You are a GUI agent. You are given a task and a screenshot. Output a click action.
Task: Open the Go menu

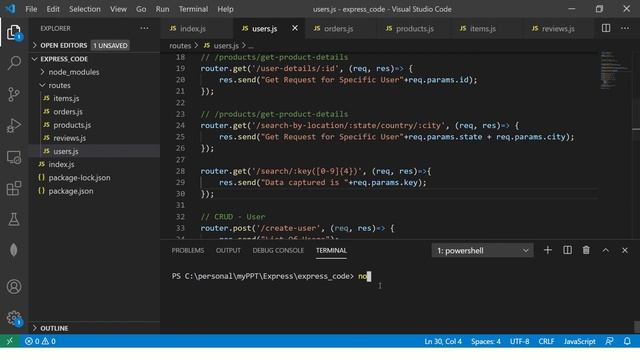coord(141,9)
